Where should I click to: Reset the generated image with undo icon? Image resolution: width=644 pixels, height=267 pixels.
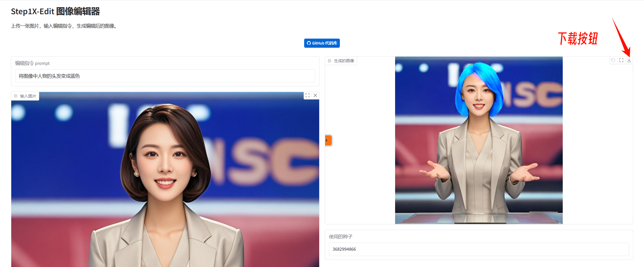click(x=613, y=60)
